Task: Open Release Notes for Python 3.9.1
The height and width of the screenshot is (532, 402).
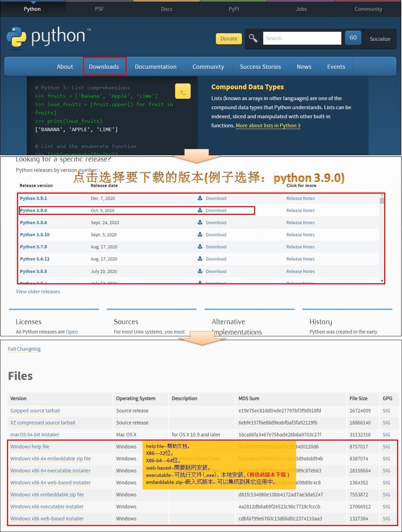Action: pos(301,198)
